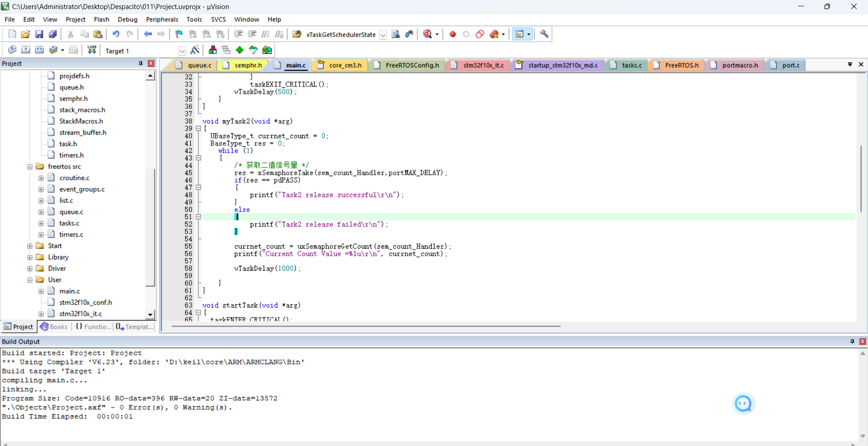Save all files with the Save All icon
Image resolution: width=868 pixels, height=446 pixels.
click(53, 34)
